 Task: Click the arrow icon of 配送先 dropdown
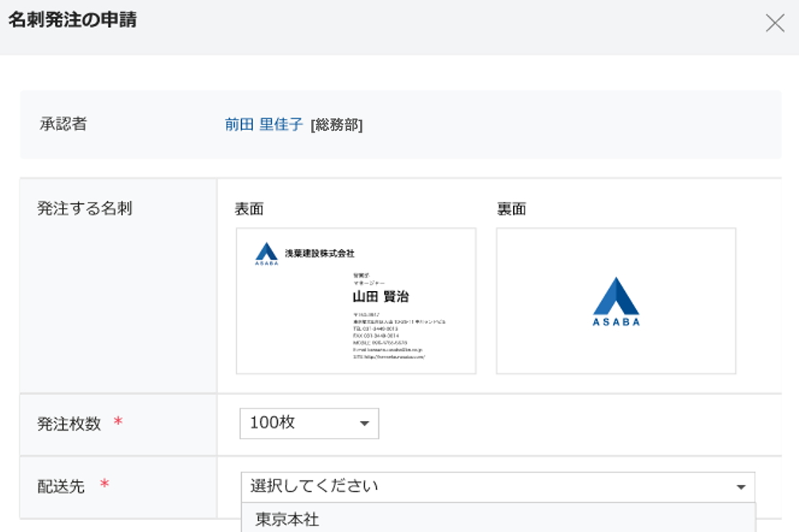coord(741,487)
